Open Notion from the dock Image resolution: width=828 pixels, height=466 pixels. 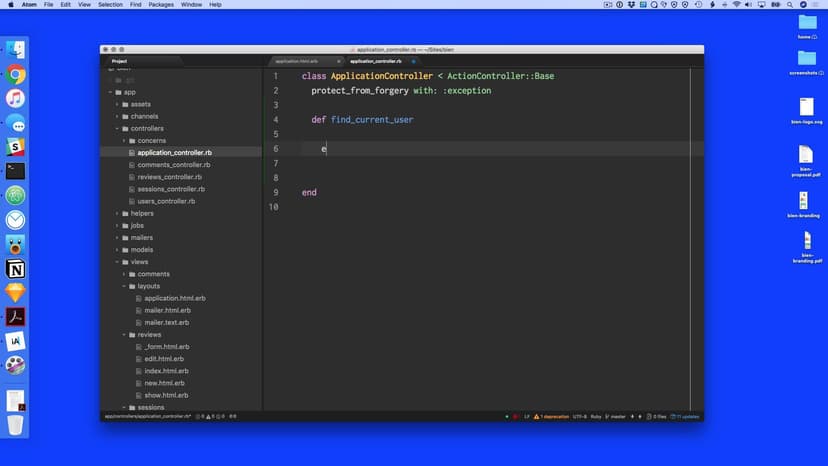point(15,269)
